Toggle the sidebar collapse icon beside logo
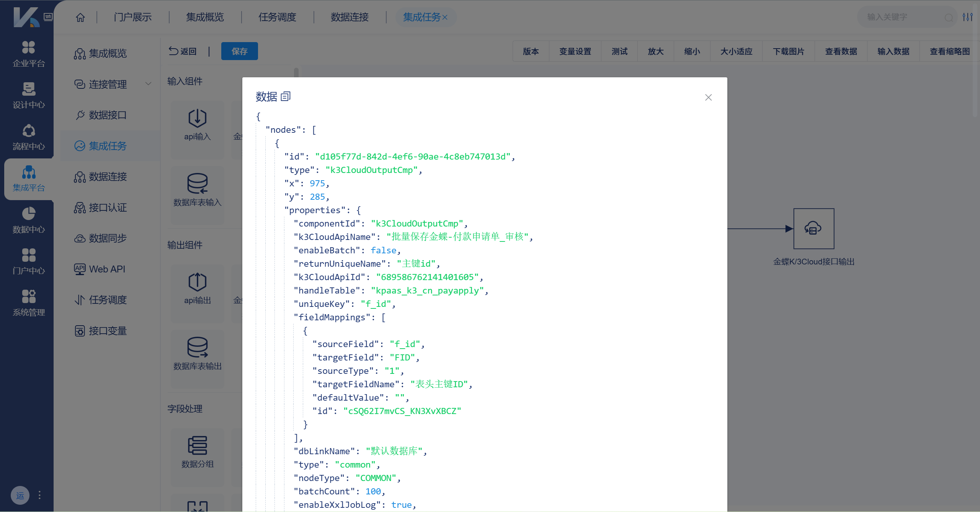 tap(48, 17)
